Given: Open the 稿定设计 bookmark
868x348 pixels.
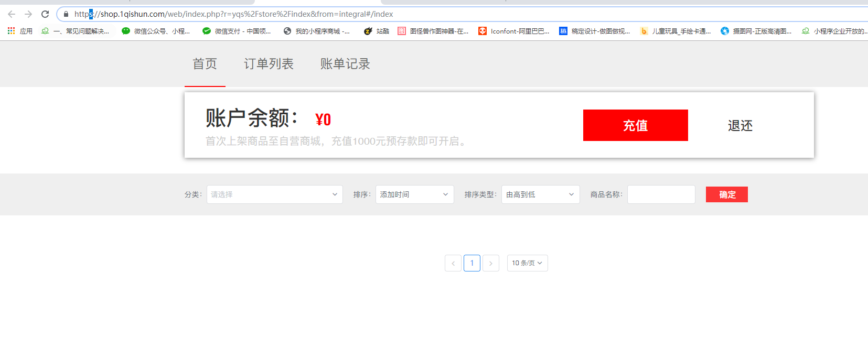Looking at the screenshot, I should [x=595, y=31].
